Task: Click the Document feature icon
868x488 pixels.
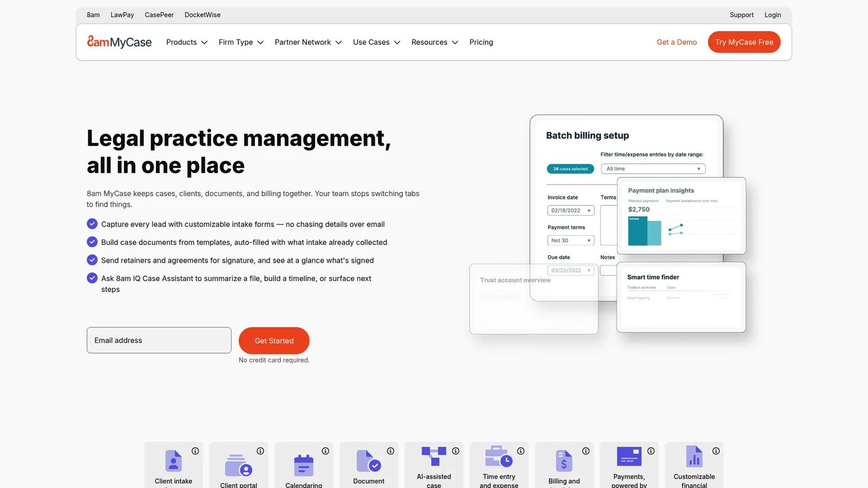Action: [369, 461]
